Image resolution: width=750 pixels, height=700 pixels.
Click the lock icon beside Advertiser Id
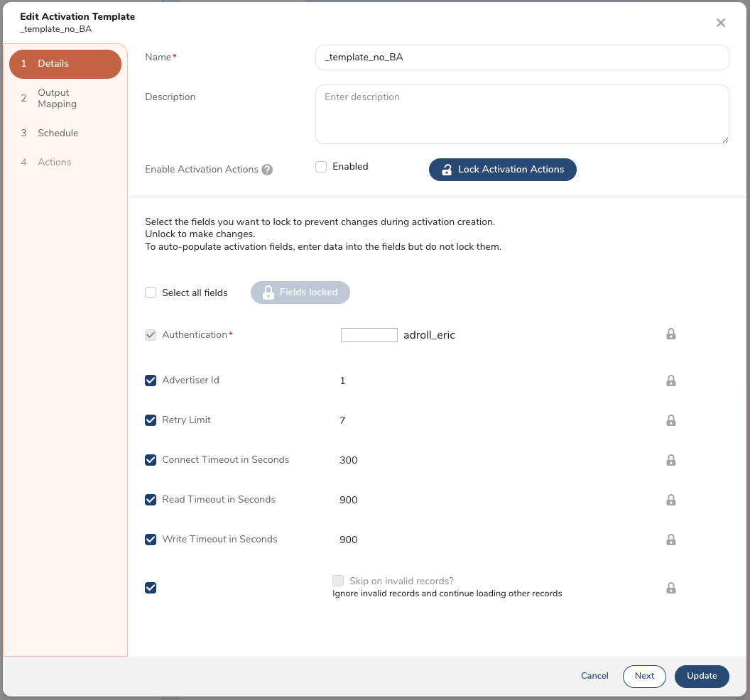pos(670,381)
